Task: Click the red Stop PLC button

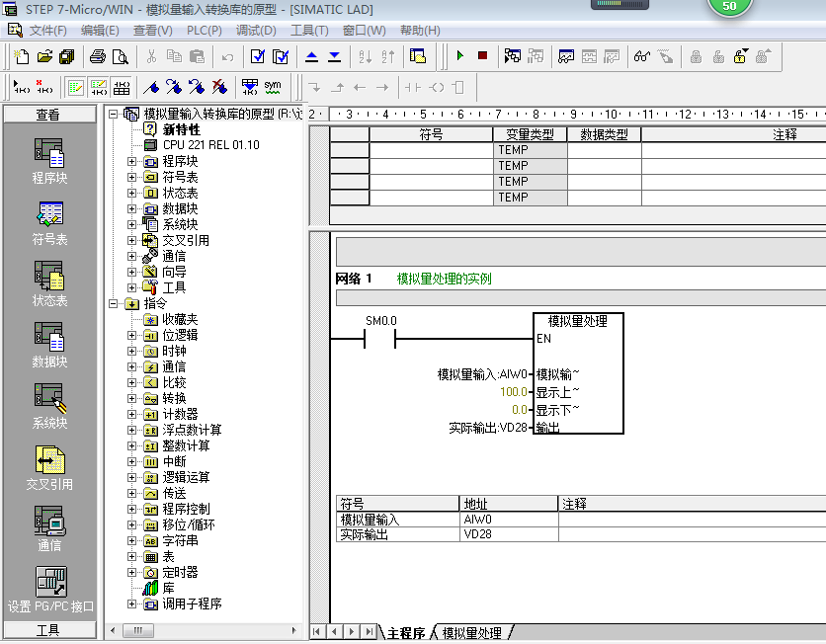Action: pyautogui.click(x=482, y=56)
